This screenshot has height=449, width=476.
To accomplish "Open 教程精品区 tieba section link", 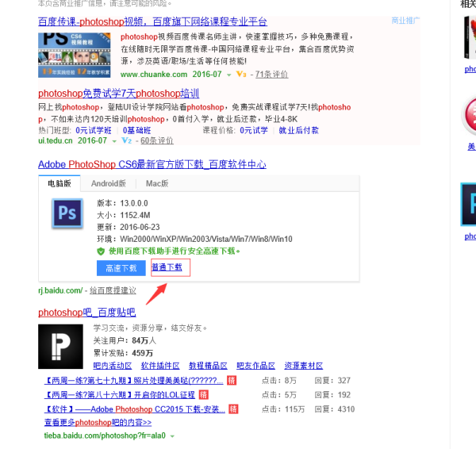I will (208, 366).
